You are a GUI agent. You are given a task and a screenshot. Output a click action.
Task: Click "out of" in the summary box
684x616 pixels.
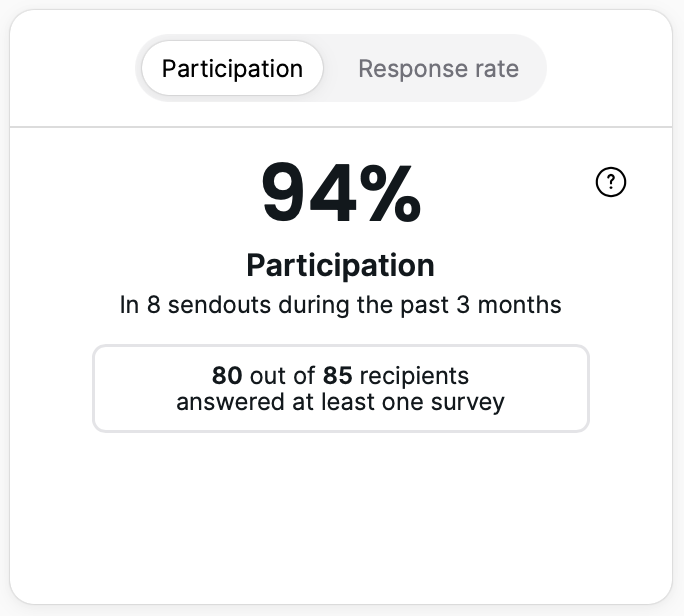coord(282,376)
